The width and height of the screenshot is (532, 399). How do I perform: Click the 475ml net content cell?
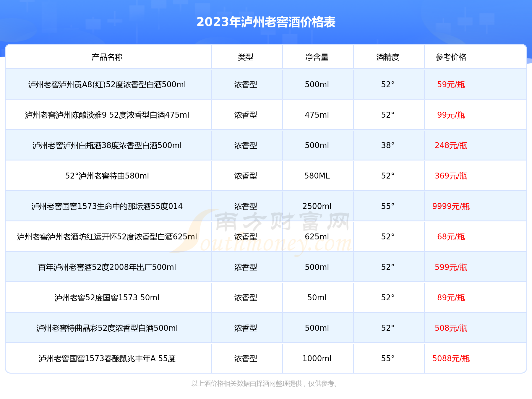[317, 115]
